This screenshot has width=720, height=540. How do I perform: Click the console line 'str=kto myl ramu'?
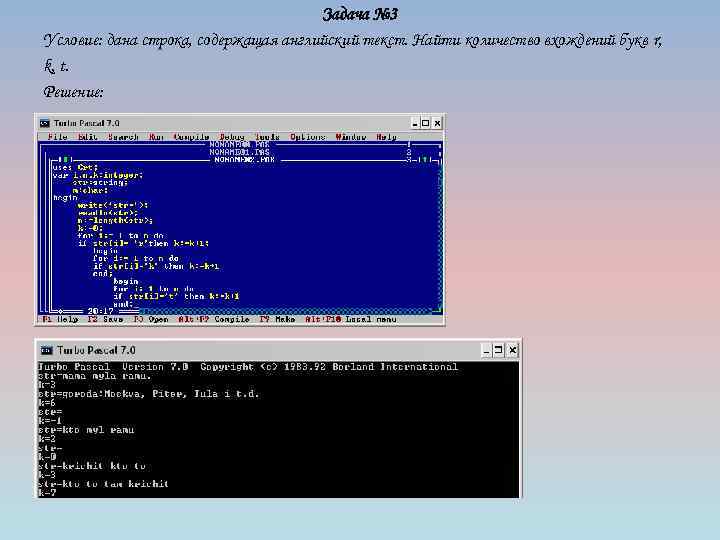86,430
